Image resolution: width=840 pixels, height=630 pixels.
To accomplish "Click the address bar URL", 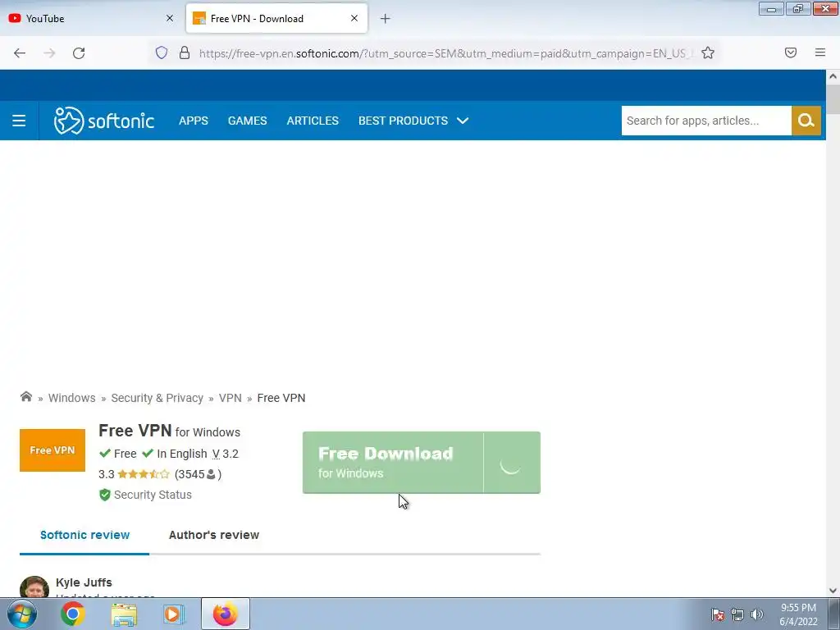I will 445,53.
